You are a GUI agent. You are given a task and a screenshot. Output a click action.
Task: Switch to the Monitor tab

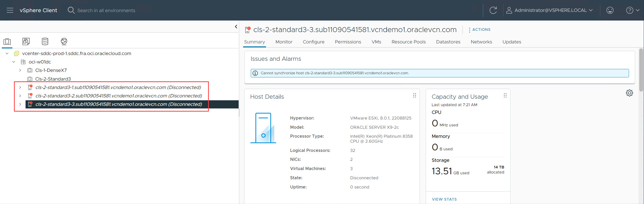[x=284, y=42]
